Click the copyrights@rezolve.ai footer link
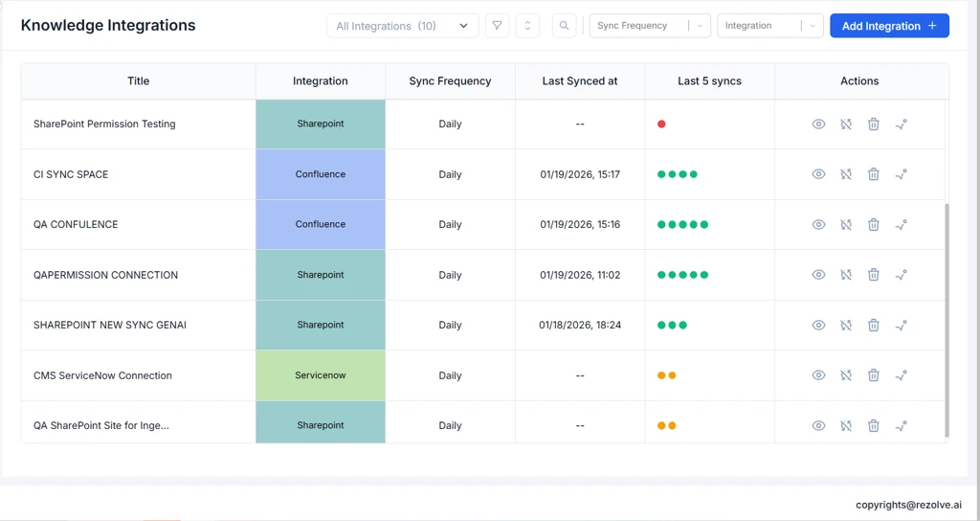980x521 pixels. pyautogui.click(x=908, y=505)
